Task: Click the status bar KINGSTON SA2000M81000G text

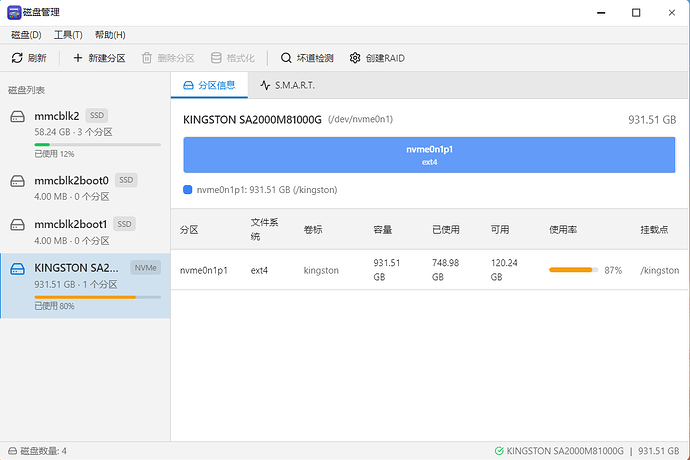Action: click(565, 451)
